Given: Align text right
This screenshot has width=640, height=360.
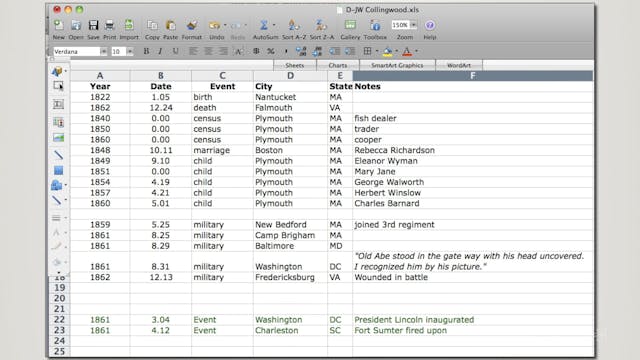Looking at the screenshot, I should 223,51.
